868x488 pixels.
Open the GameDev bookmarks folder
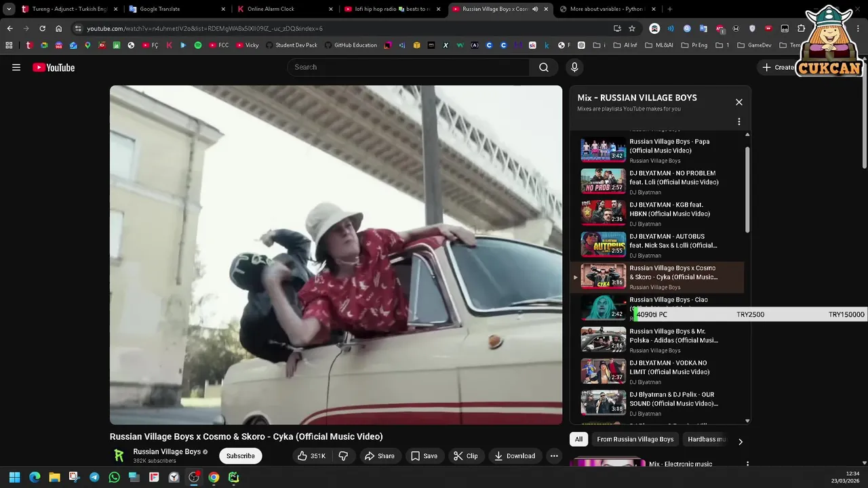click(x=755, y=45)
